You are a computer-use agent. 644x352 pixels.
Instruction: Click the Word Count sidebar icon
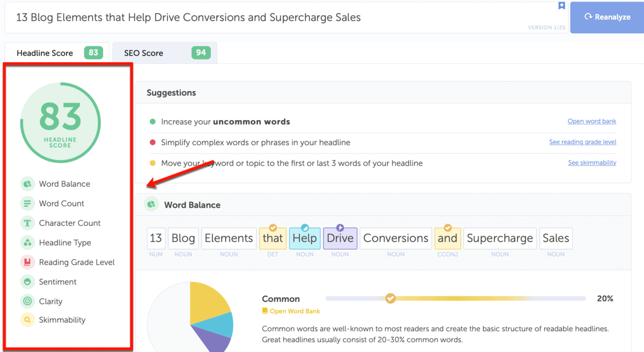pyautogui.click(x=27, y=203)
